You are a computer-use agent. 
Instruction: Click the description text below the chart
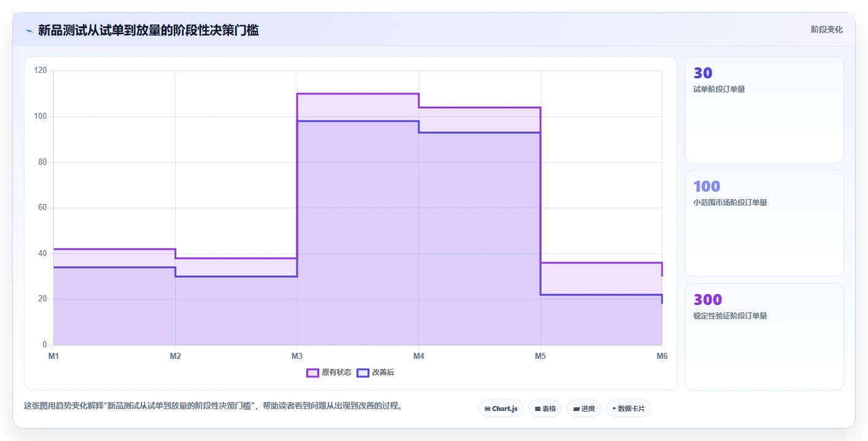coord(213,405)
